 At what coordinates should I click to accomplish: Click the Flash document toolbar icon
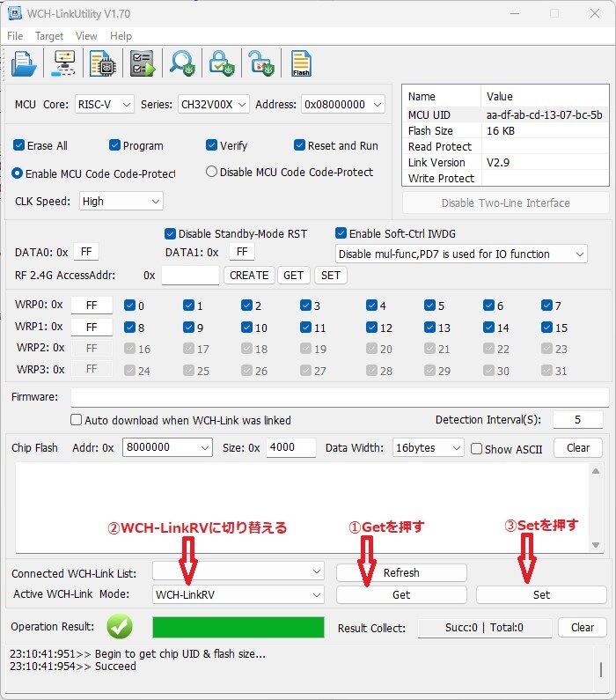point(301,64)
